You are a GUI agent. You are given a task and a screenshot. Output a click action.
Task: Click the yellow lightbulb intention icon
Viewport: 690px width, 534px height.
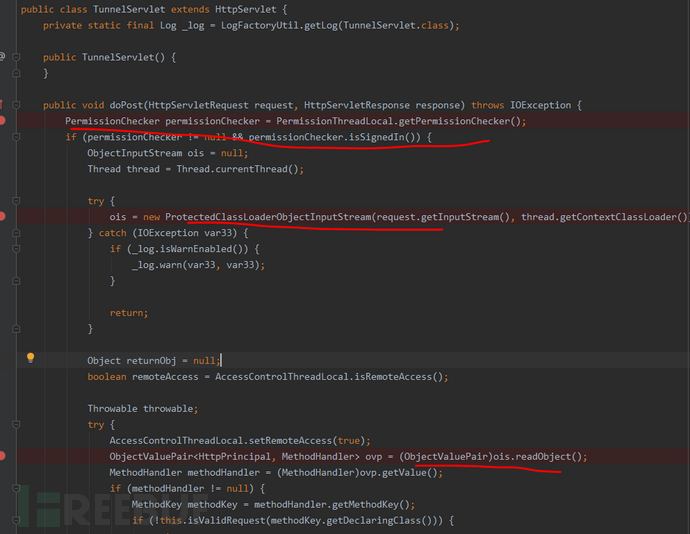[30, 357]
